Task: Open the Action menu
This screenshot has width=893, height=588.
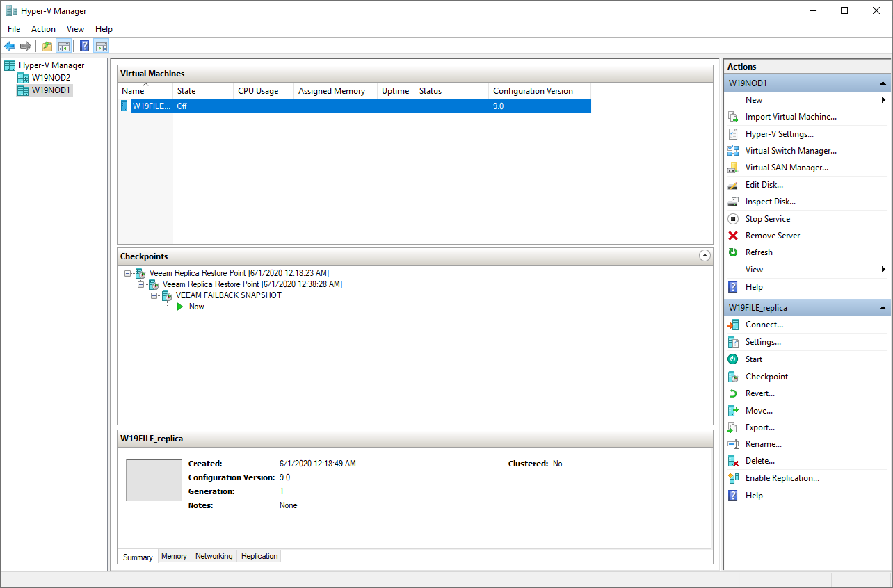Action: (43, 29)
